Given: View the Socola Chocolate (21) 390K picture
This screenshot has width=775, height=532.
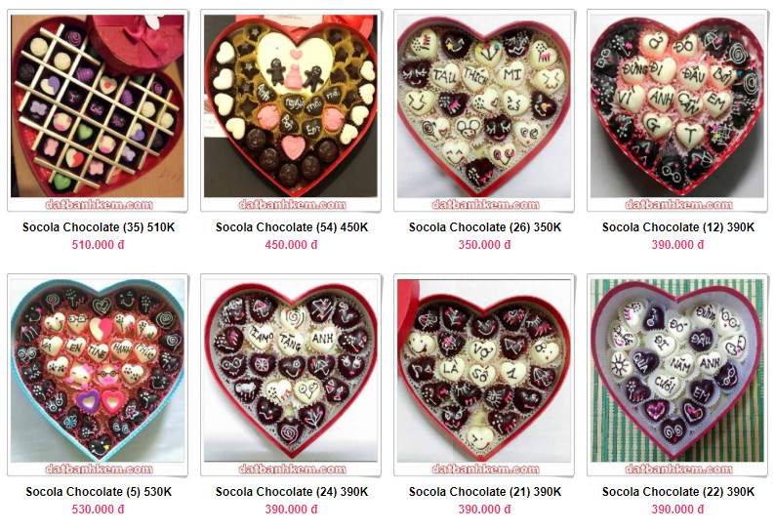Looking at the screenshot, I should click(484, 375).
